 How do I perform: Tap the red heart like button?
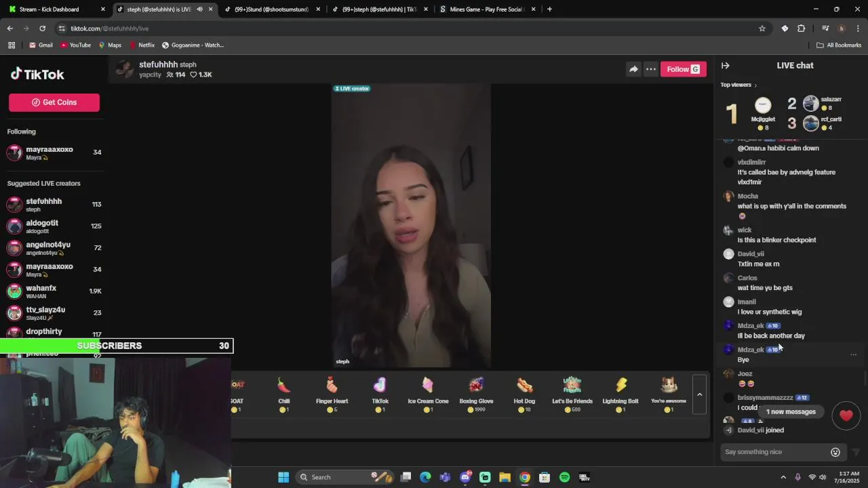846,415
